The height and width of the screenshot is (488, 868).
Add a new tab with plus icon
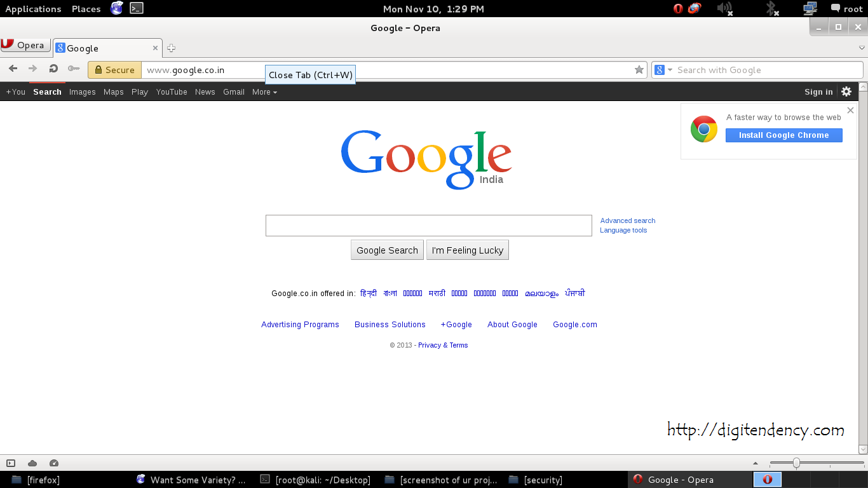(x=171, y=48)
